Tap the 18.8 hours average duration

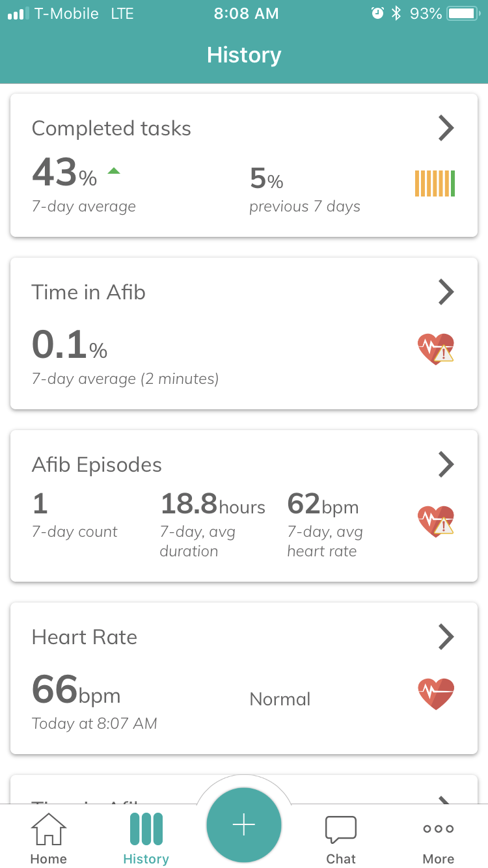tap(212, 505)
